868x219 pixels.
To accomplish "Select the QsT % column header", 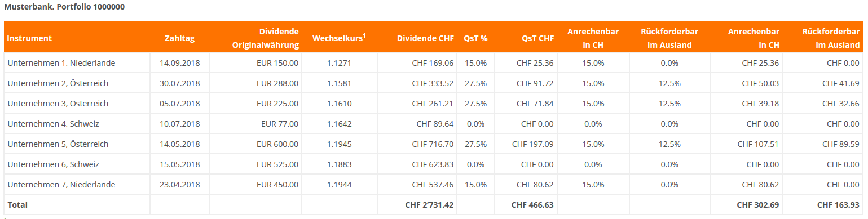I will (x=475, y=38).
